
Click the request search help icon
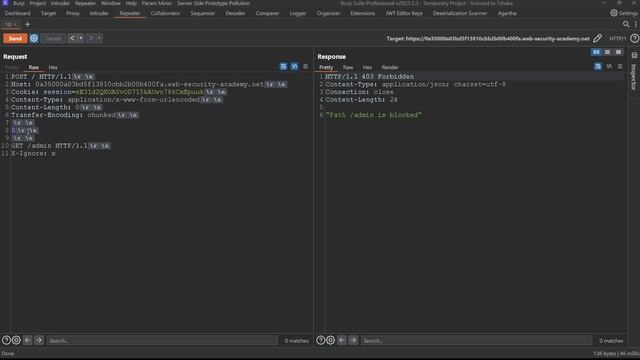click(6, 340)
